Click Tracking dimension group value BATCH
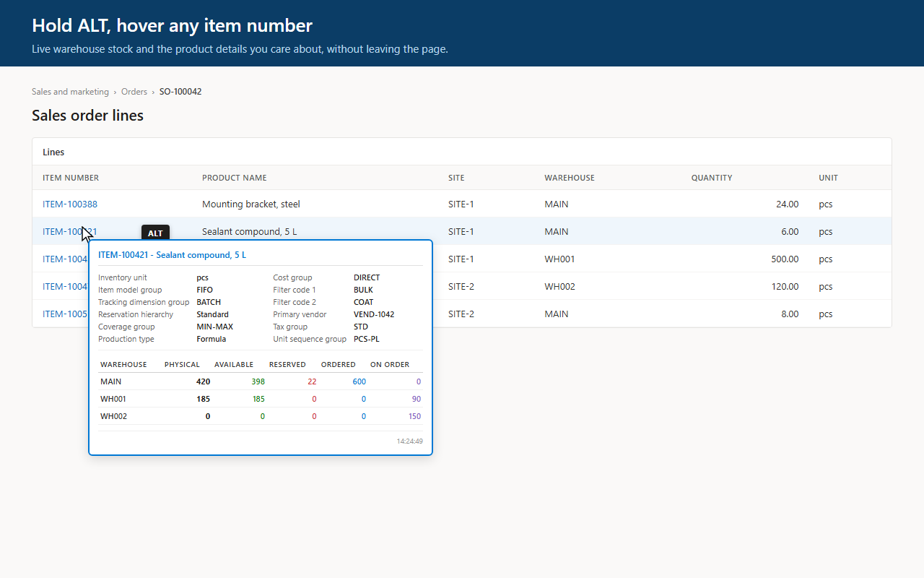Viewport: 924px width, 578px height. (209, 302)
